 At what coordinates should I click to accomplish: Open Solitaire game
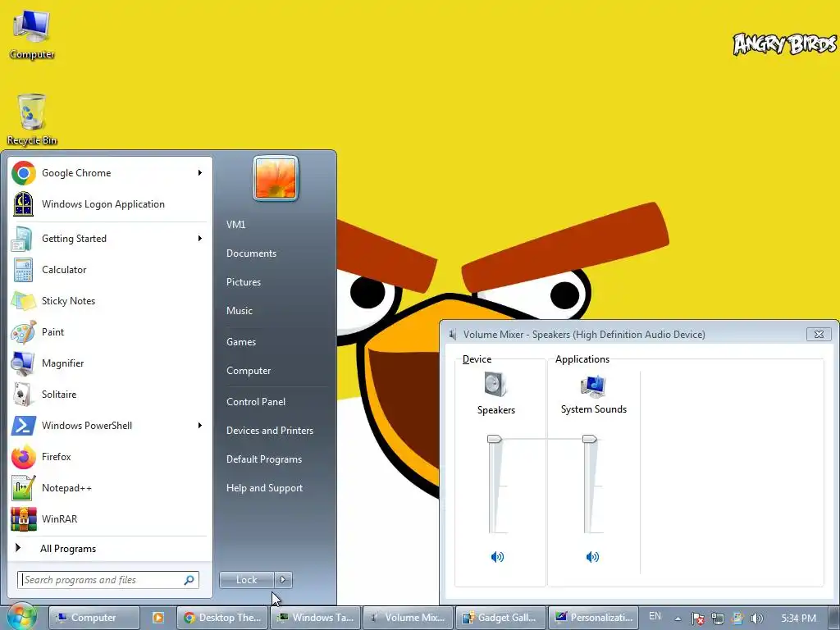109,395
